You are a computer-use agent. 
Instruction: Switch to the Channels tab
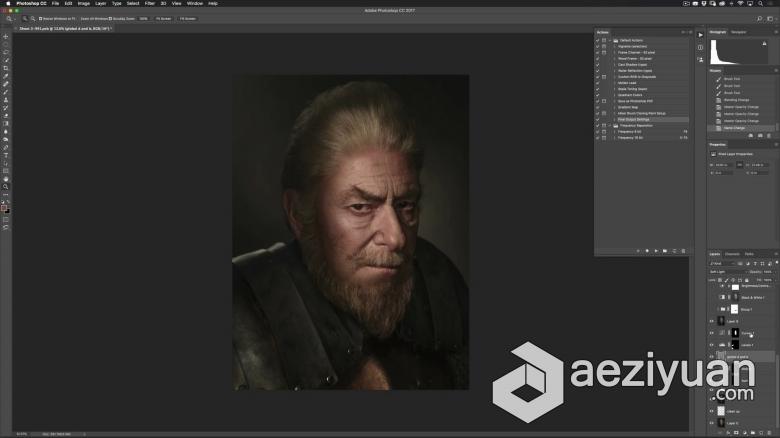pos(732,254)
